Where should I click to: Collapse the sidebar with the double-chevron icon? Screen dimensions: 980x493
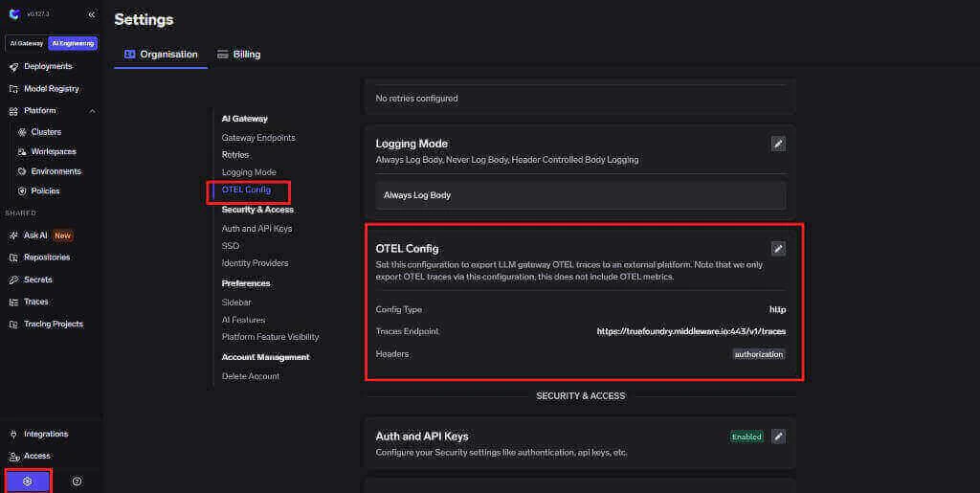[92, 14]
